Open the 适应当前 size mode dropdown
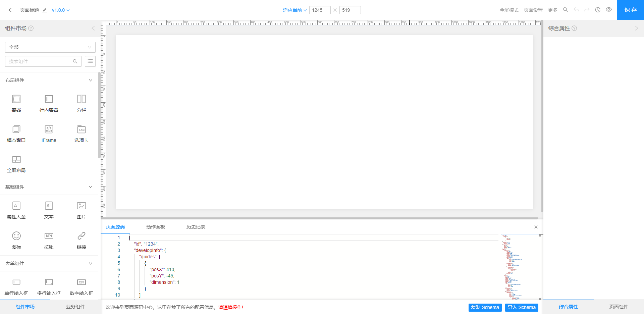The image size is (644, 314). tap(294, 10)
